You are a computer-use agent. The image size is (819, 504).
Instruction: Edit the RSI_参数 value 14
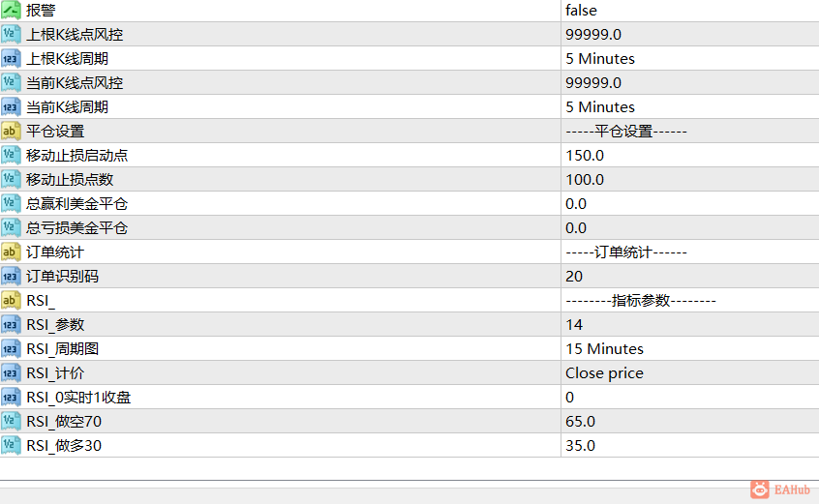pos(690,324)
